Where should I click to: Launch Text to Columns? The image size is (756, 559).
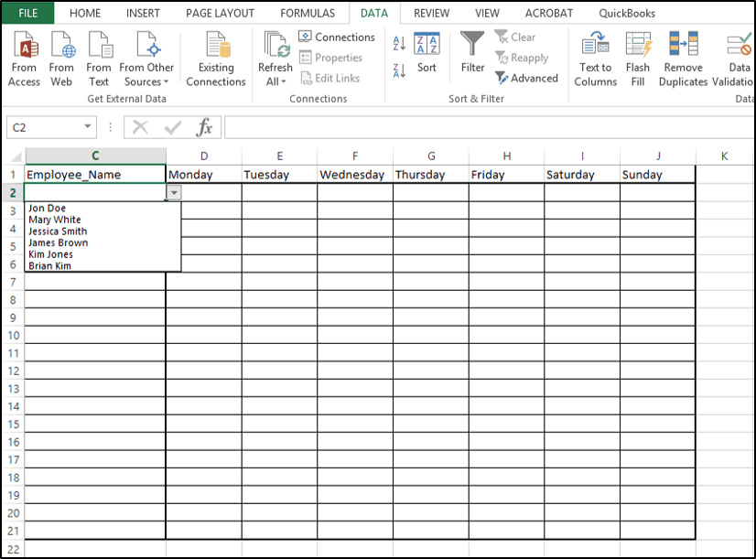(595, 57)
